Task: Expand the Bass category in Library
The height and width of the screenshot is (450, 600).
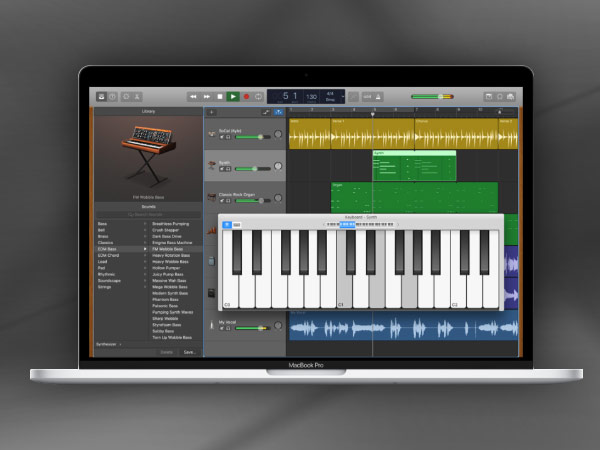Action: coord(145,223)
